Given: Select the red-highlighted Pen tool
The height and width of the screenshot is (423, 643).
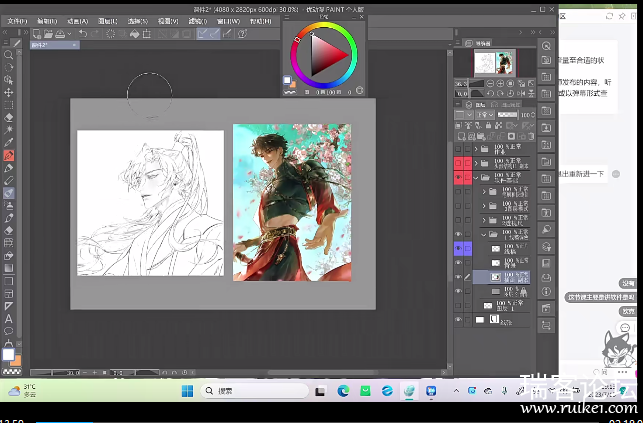Looking at the screenshot, I should point(9,156).
